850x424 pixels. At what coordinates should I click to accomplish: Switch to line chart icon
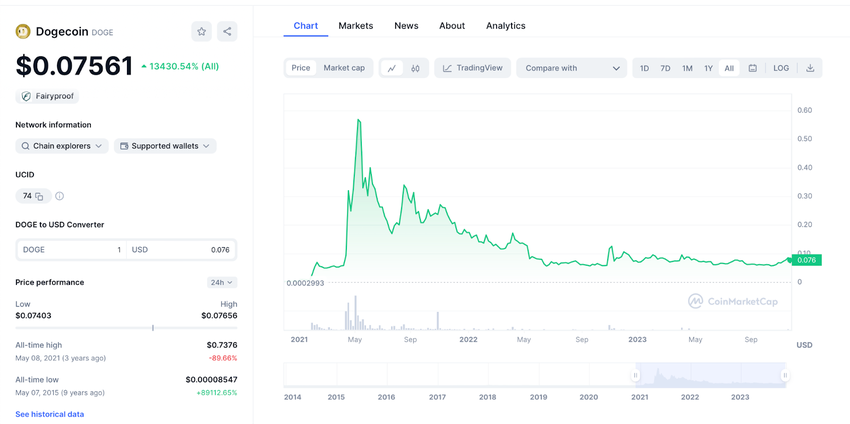pyautogui.click(x=392, y=68)
